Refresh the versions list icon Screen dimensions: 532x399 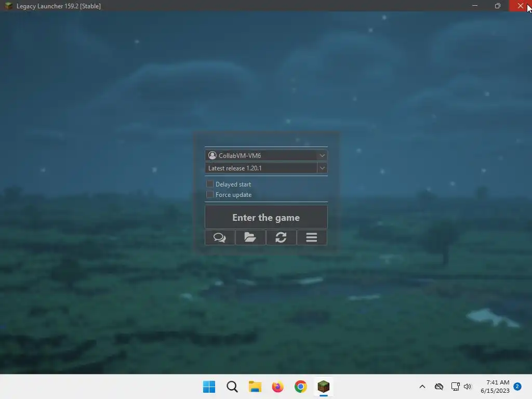pos(281,237)
